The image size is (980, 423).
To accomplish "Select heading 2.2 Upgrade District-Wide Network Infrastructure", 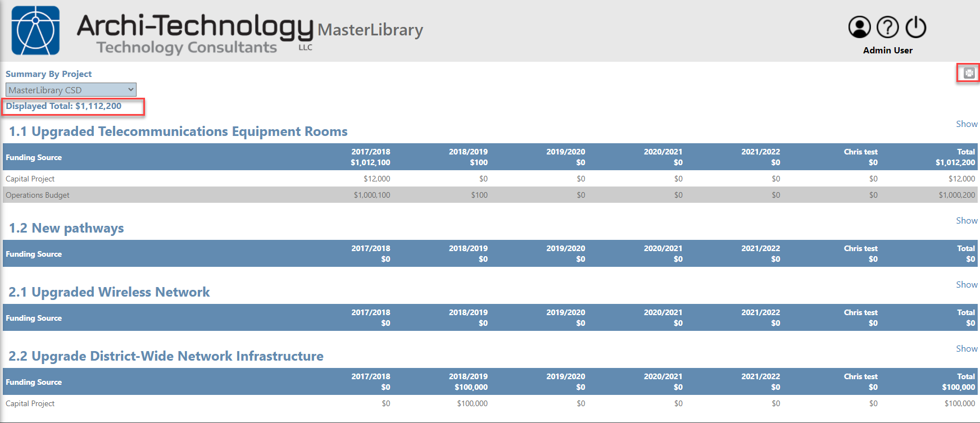I will point(166,356).
